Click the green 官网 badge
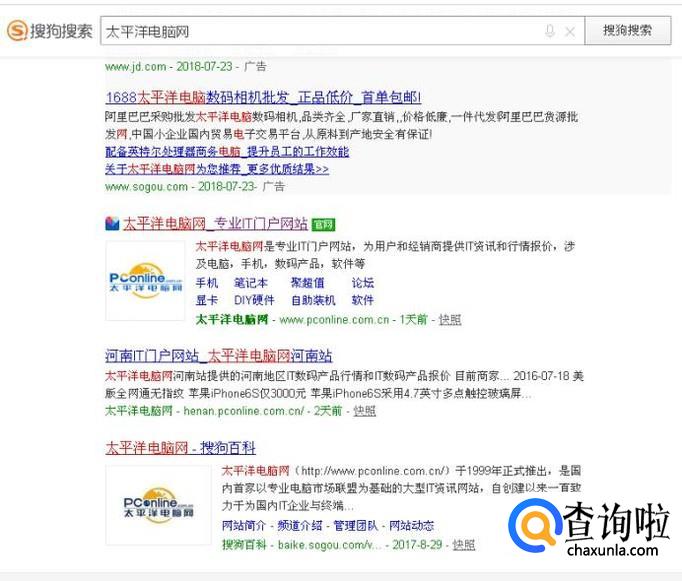Image resolution: width=682 pixels, height=581 pixels. 324,224
